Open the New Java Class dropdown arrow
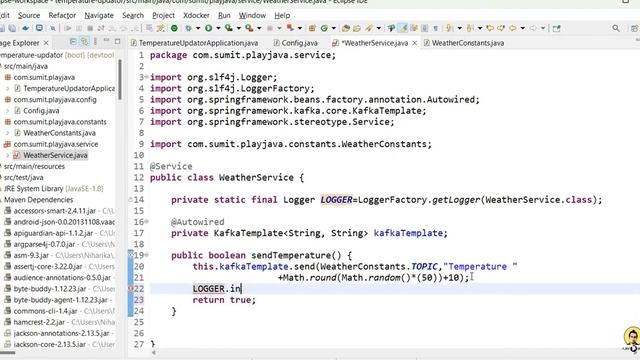Viewport: 640px width, 360px height. point(333,28)
